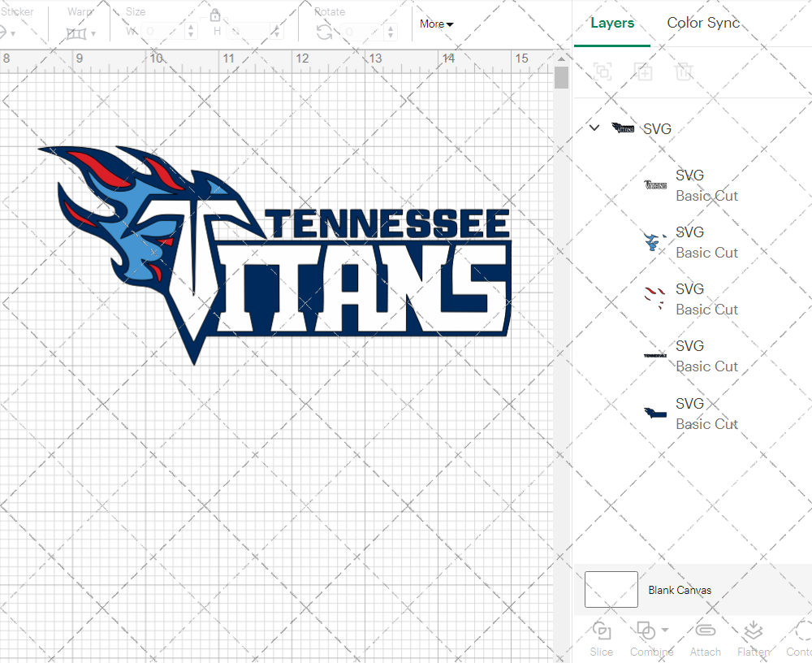Click the Duplicate layer icon

pos(643,71)
